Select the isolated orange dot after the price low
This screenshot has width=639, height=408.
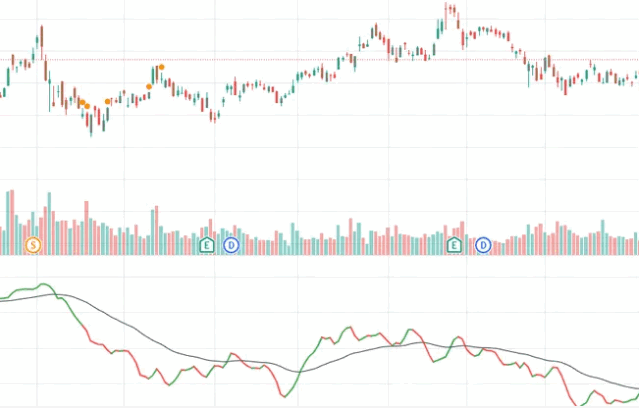click(x=108, y=102)
